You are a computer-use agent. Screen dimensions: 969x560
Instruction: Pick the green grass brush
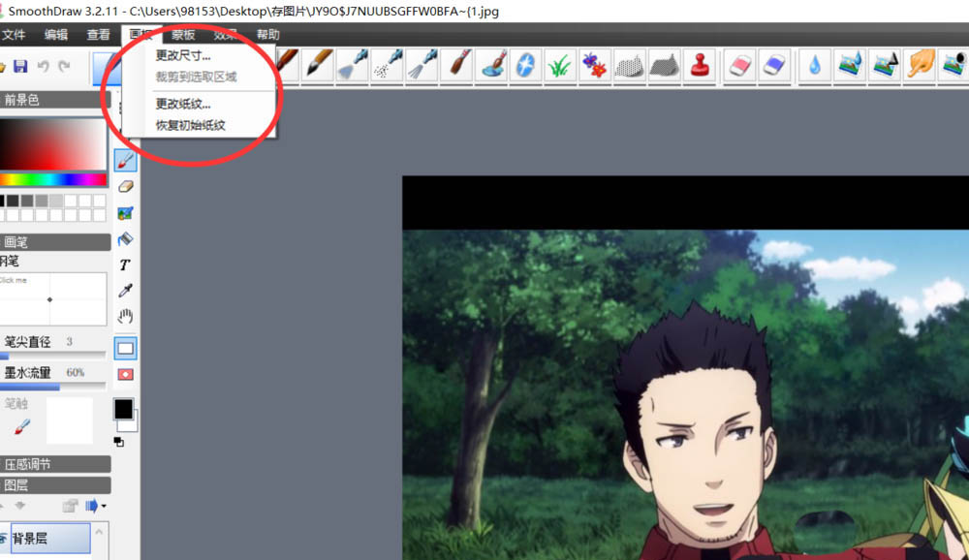tap(559, 64)
